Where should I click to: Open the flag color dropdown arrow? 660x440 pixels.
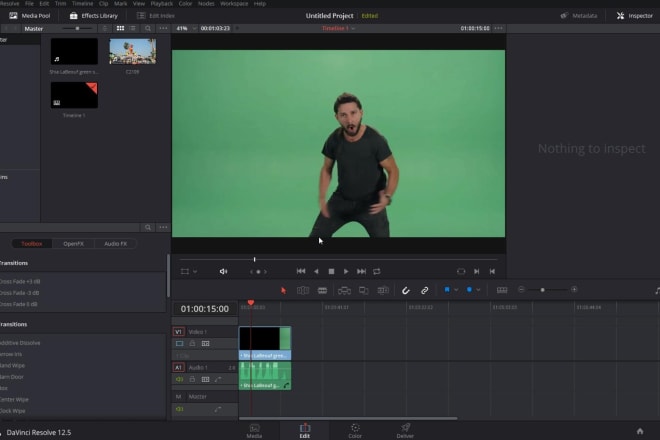click(x=456, y=290)
